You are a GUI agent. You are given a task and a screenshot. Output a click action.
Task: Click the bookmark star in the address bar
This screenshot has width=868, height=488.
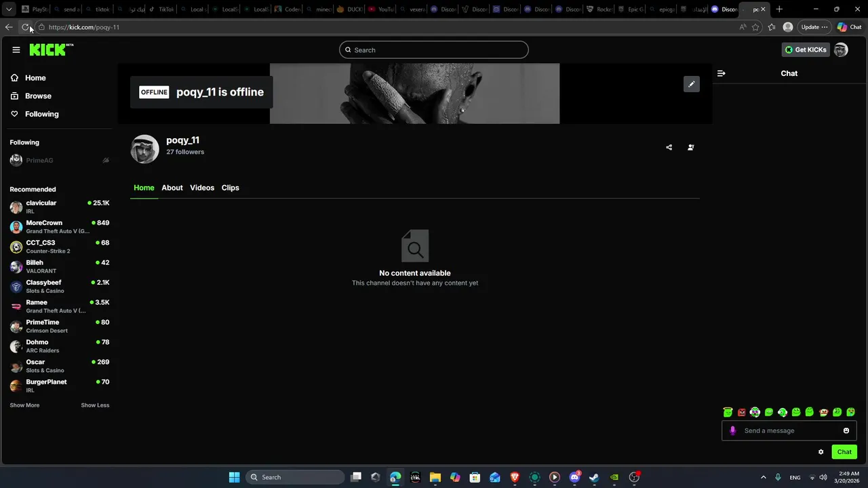pyautogui.click(x=755, y=27)
